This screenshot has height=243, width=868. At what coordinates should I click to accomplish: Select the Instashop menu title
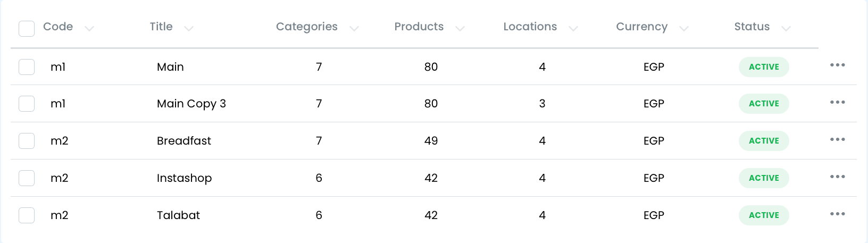[x=184, y=178]
